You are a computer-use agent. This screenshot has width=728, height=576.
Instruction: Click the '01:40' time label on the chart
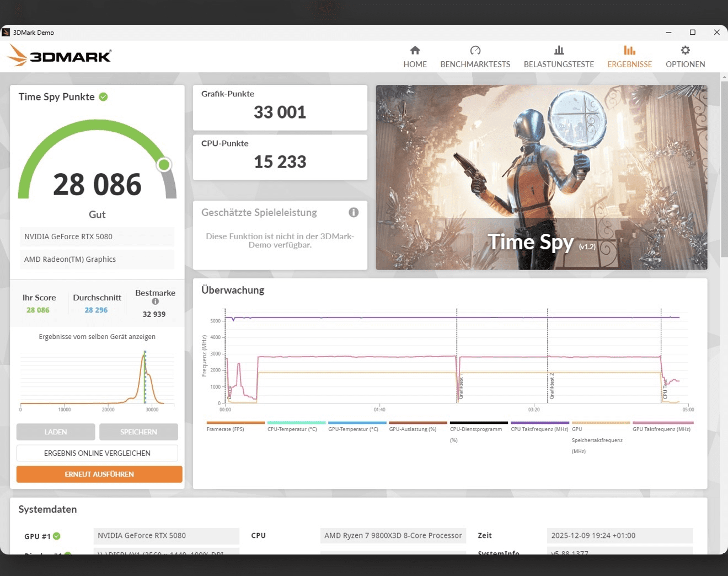(x=379, y=410)
